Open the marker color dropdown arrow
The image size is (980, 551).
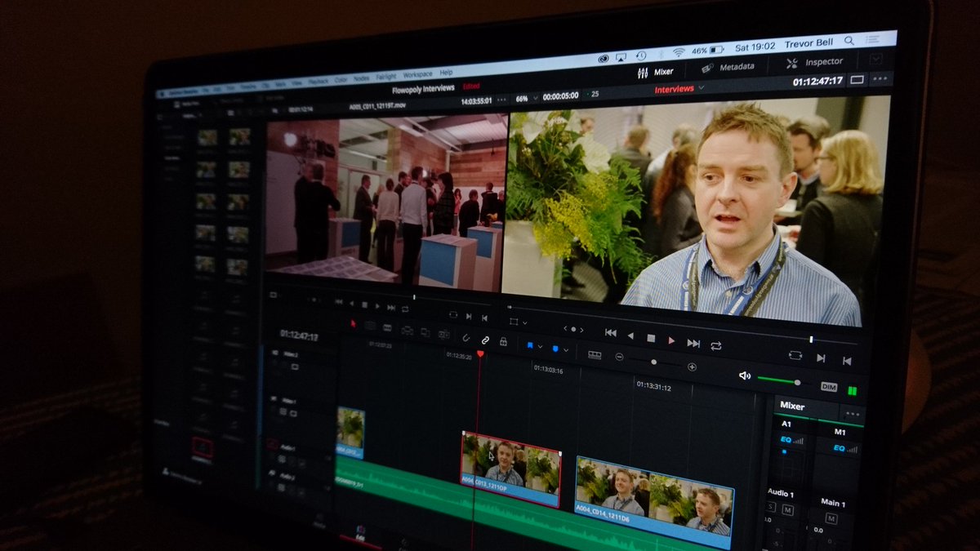(566, 351)
